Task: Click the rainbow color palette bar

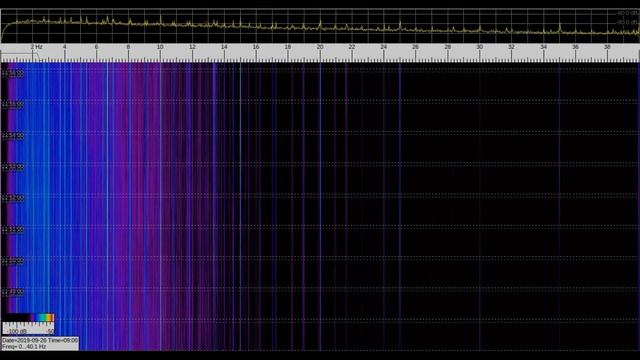Action: point(28,318)
